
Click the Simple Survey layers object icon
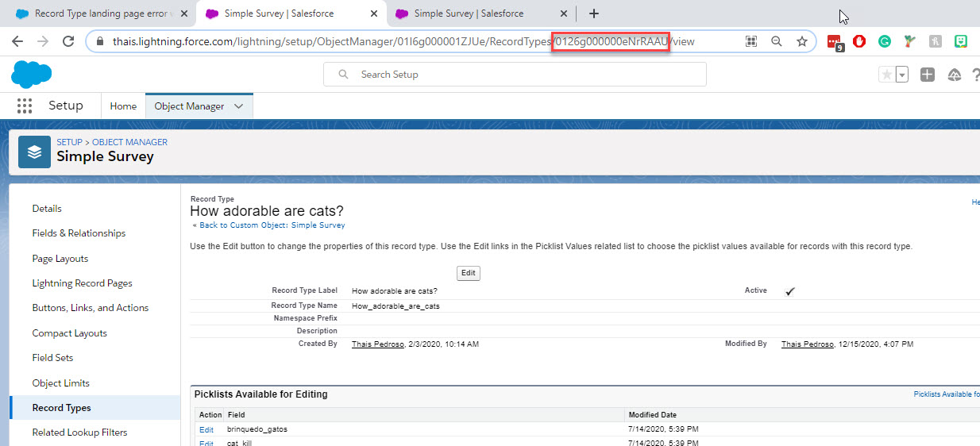(x=34, y=151)
